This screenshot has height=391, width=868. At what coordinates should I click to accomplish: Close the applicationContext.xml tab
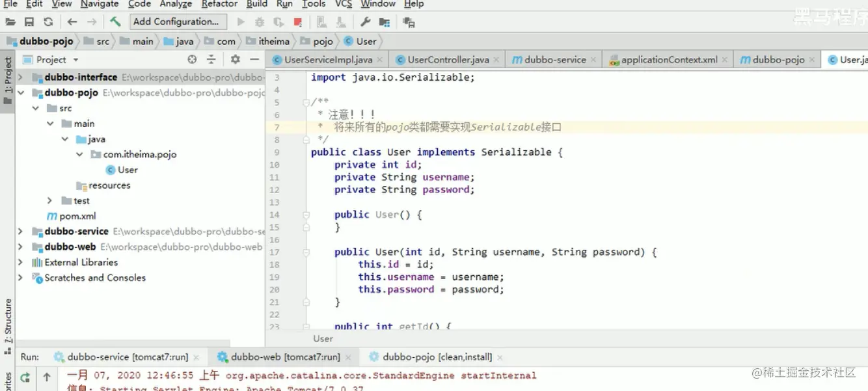[725, 60]
